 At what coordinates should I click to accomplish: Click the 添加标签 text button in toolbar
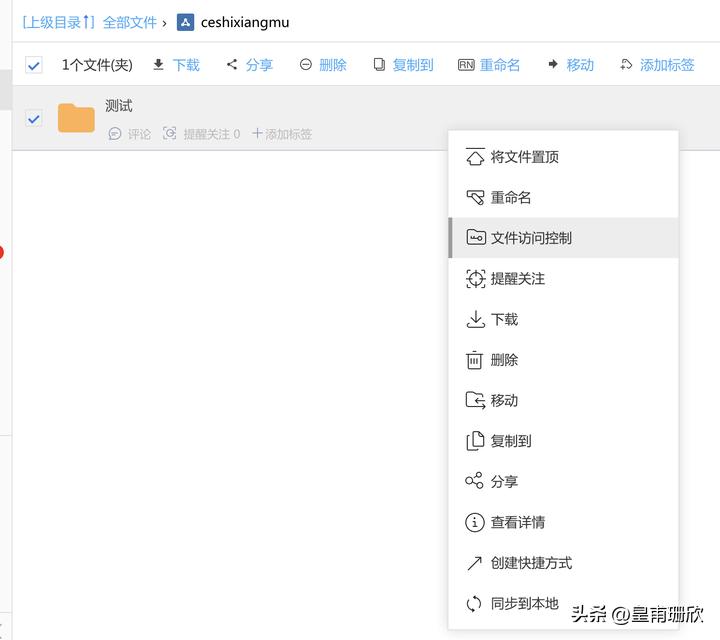tap(667, 65)
